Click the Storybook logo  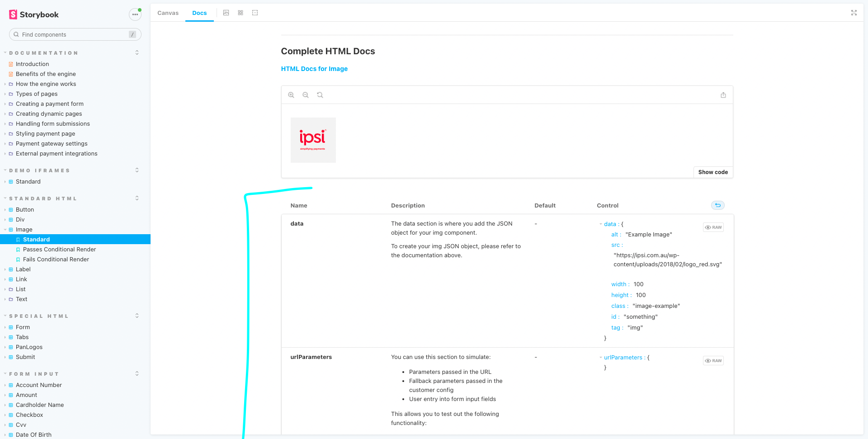tap(34, 14)
